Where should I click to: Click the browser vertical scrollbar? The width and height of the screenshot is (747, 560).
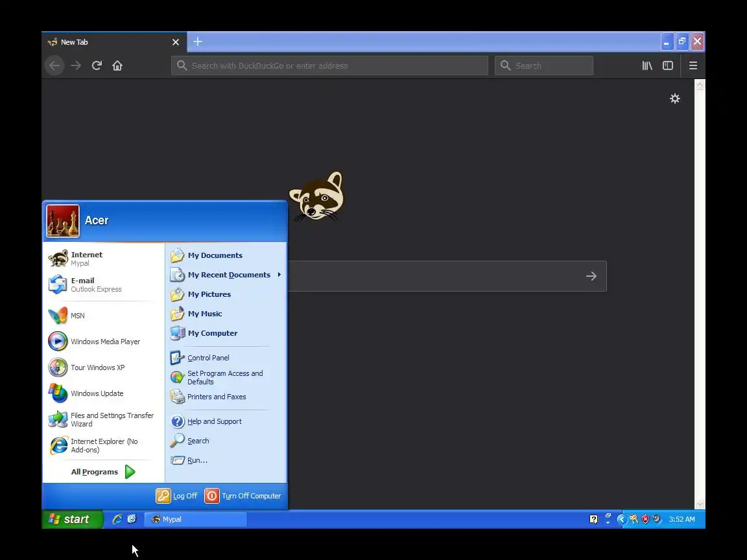700,294
